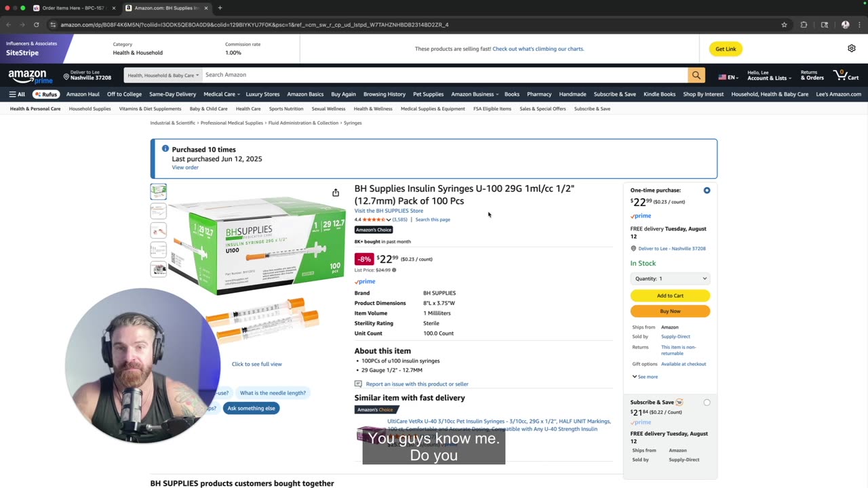Click Supply-Direct seller link under Buy Now

pos(675,336)
